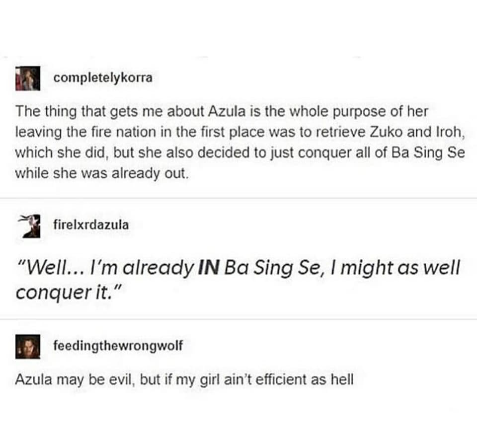Visit the firelxrdazula blog username

coord(91,224)
